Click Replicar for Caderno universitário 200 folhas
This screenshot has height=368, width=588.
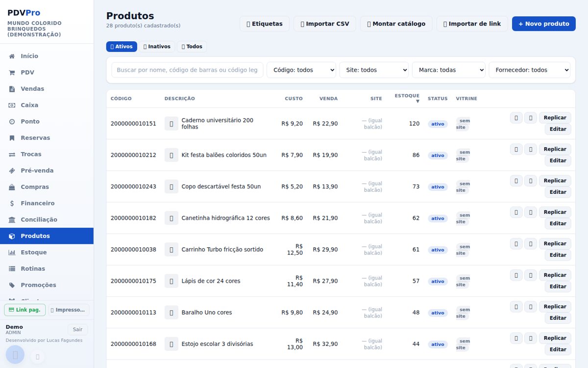click(x=555, y=118)
